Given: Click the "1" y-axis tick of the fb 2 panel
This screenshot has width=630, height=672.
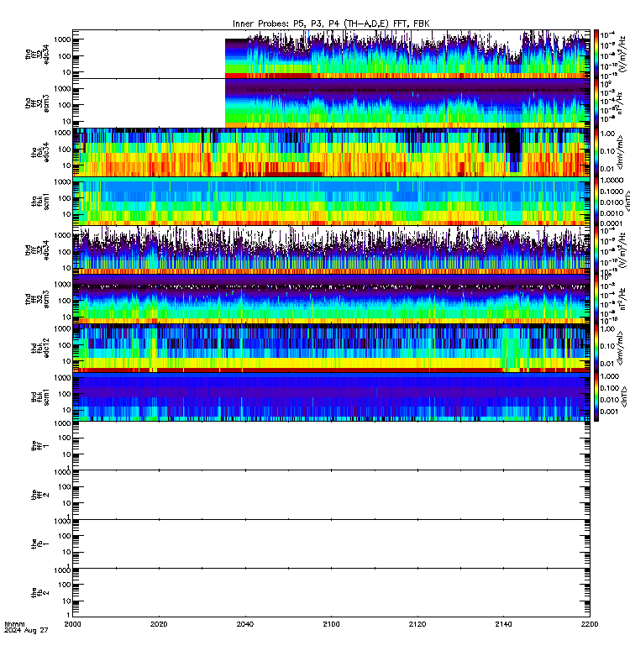Looking at the screenshot, I should [x=69, y=616].
